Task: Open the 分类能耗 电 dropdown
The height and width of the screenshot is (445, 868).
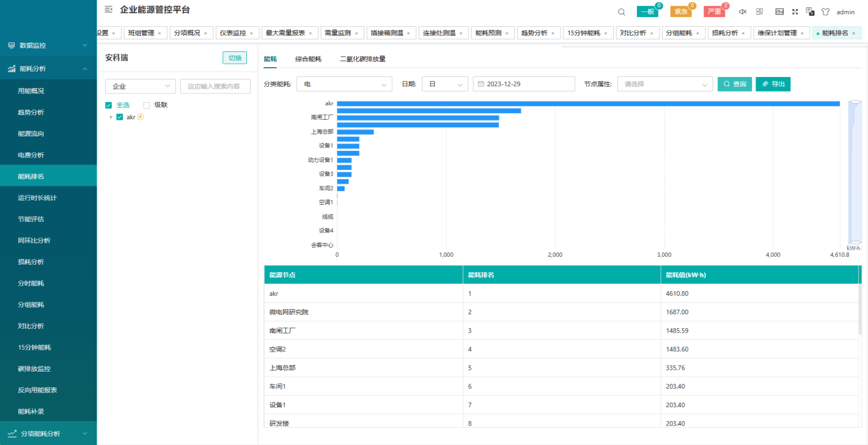Action: [x=344, y=84]
